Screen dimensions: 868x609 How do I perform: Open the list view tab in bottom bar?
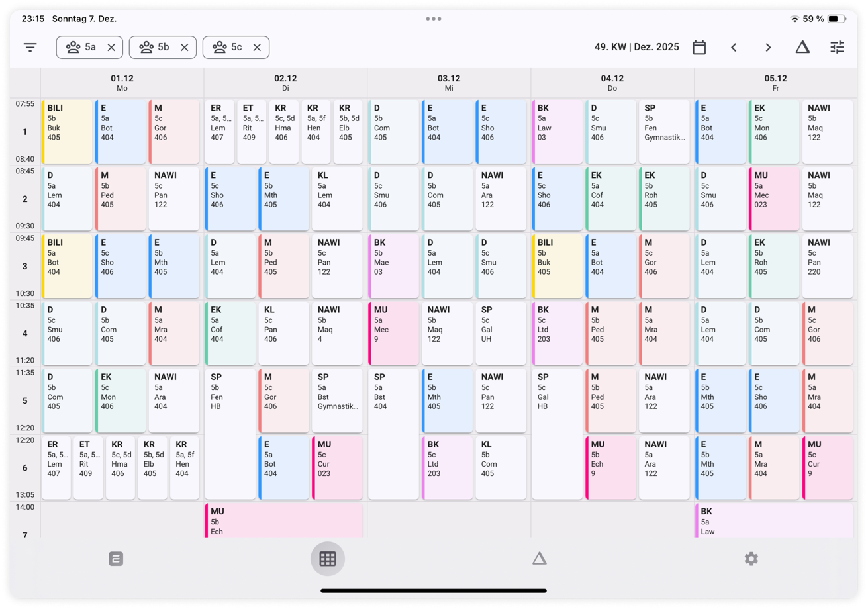116,559
